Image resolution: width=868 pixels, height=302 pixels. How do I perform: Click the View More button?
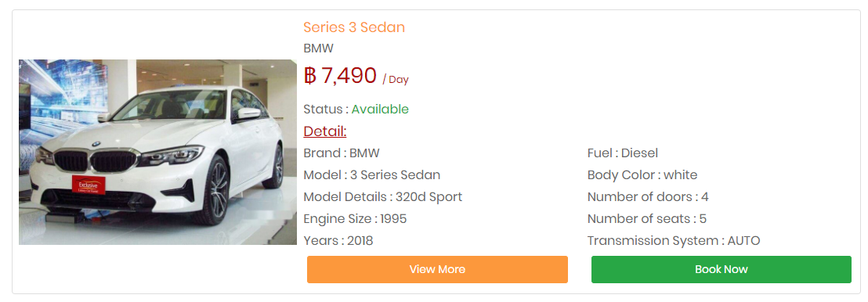[x=437, y=269]
